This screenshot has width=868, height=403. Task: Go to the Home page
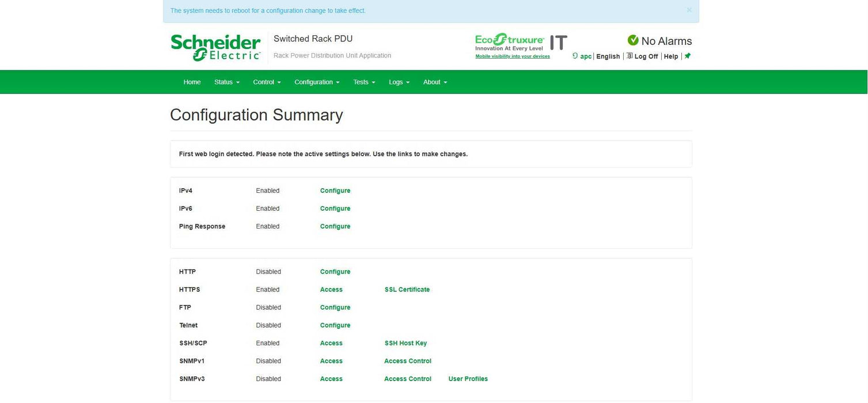click(192, 82)
